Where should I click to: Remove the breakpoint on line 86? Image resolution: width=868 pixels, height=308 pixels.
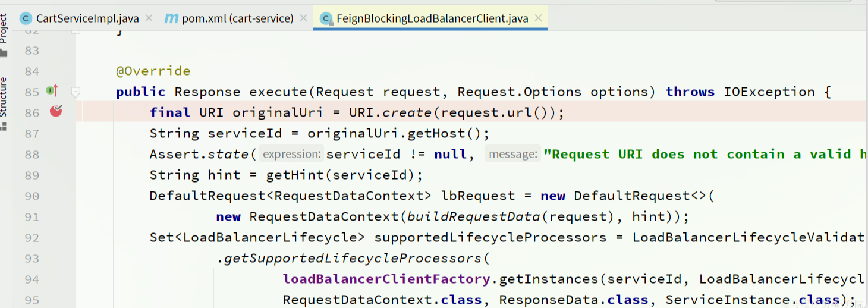coord(56,111)
